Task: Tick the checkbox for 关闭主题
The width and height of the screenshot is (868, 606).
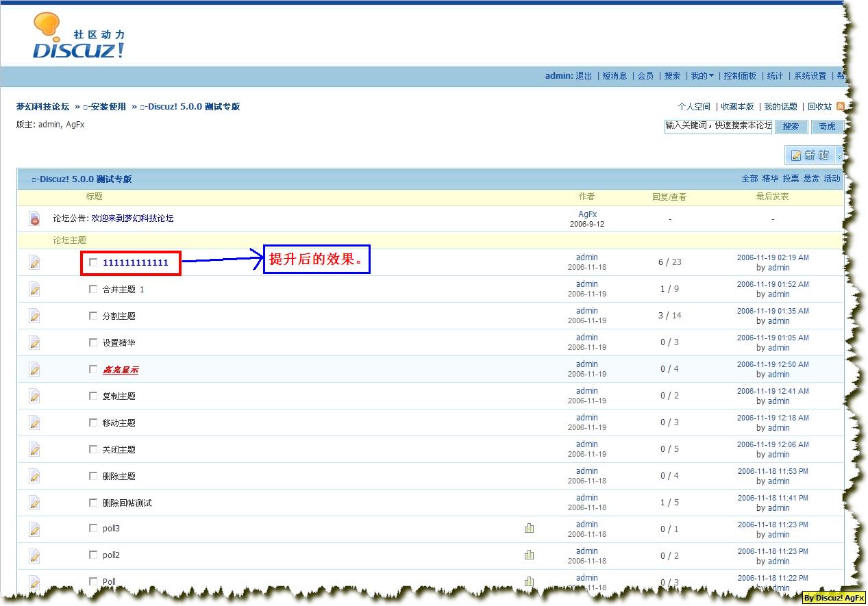Action: click(93, 449)
